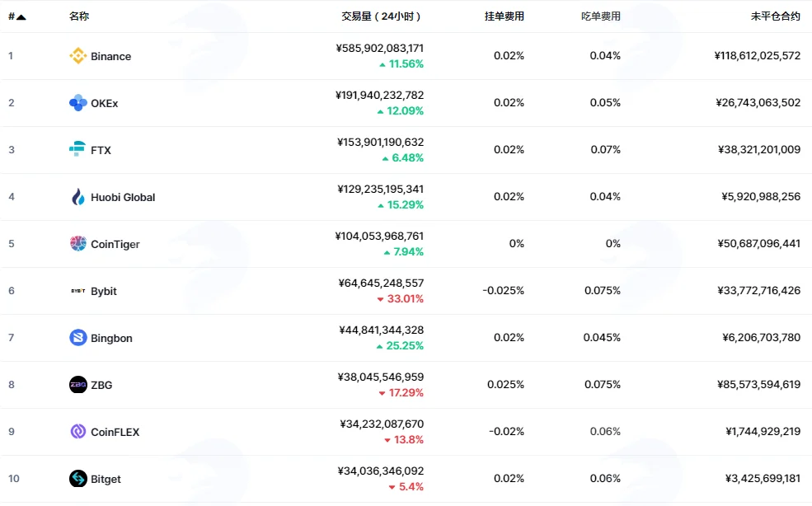The height and width of the screenshot is (506, 812).
Task: Open the Bitget name link
Action: [106, 479]
